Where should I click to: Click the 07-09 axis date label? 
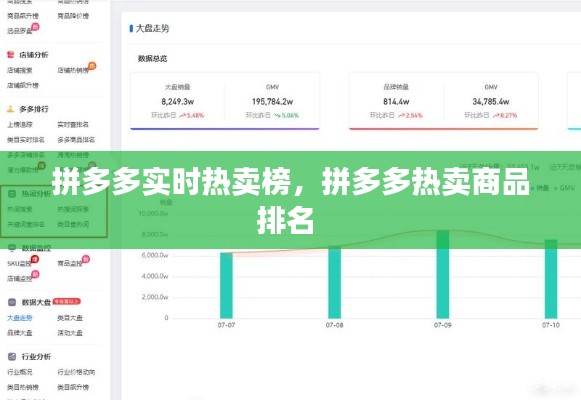point(442,325)
